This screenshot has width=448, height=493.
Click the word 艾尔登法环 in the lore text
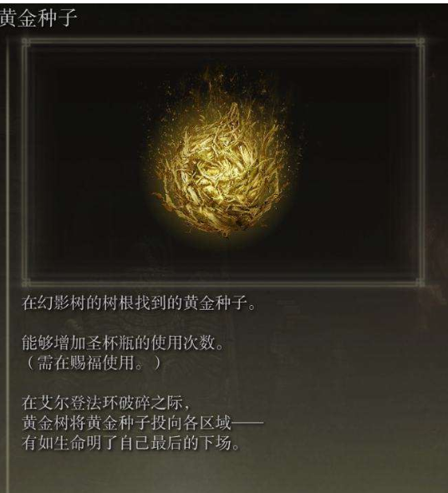78,403
